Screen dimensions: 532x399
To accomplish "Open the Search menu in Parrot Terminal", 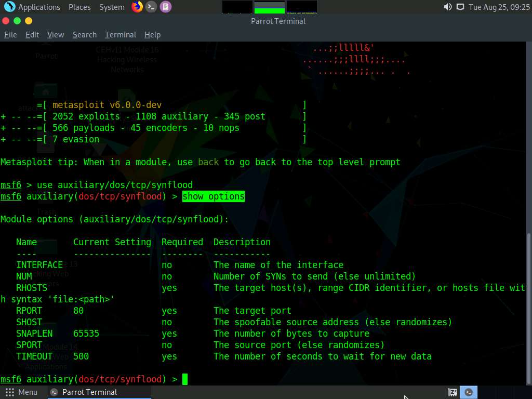I will (85, 35).
